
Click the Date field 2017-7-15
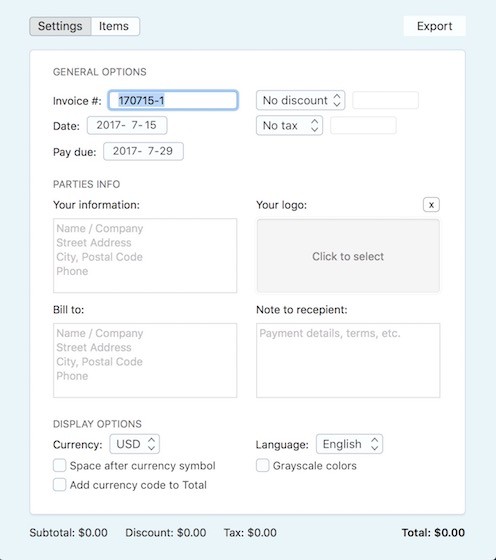127,125
